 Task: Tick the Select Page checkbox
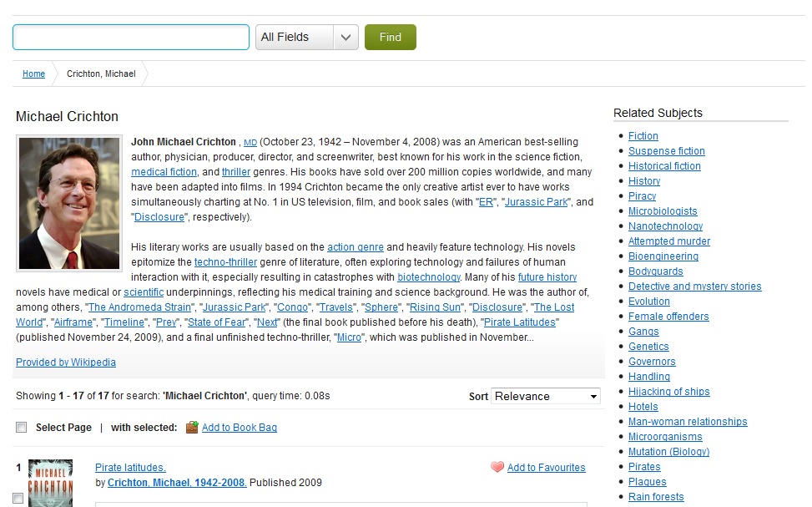click(x=21, y=427)
